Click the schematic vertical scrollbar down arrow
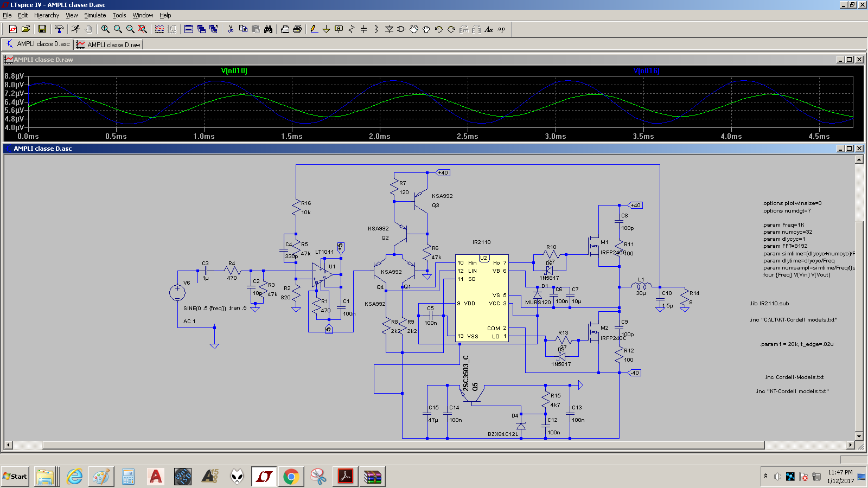The image size is (868, 488). [x=859, y=436]
